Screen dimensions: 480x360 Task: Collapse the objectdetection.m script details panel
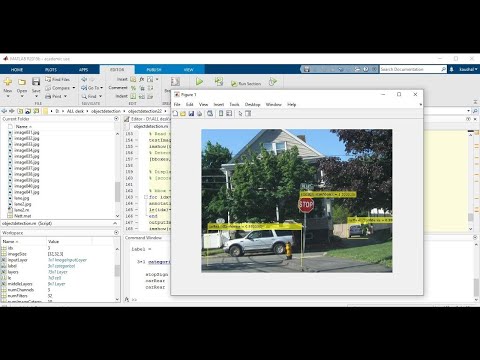(x=115, y=223)
